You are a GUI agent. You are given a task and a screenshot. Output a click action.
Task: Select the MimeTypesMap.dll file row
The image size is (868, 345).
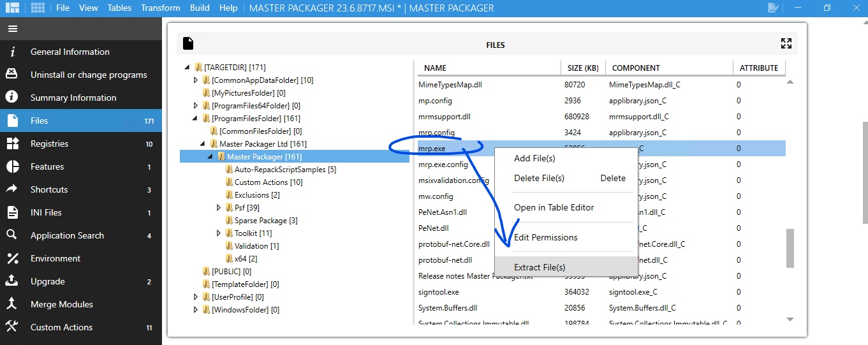click(x=601, y=84)
